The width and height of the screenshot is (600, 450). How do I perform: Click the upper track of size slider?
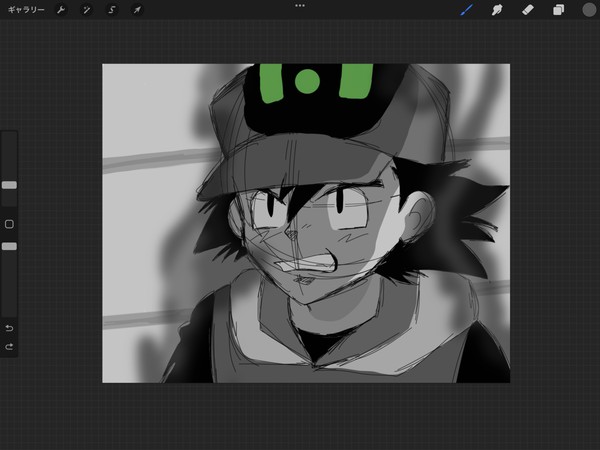[9, 157]
